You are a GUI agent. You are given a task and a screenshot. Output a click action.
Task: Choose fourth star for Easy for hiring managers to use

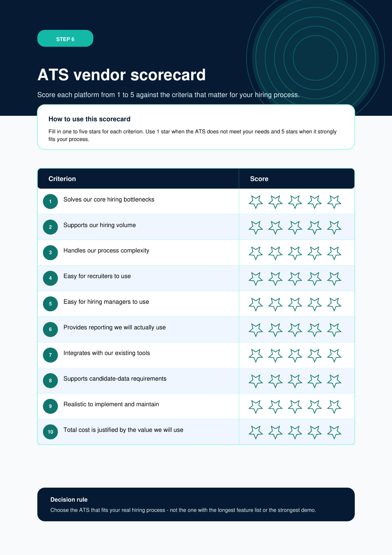[315, 304]
